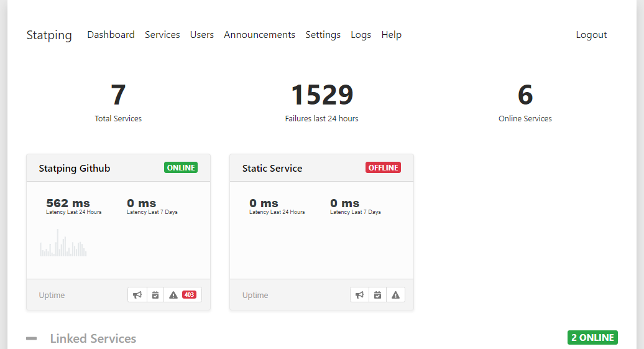Open the Help page
Viewport: 644px width, 349px height.
click(x=391, y=35)
